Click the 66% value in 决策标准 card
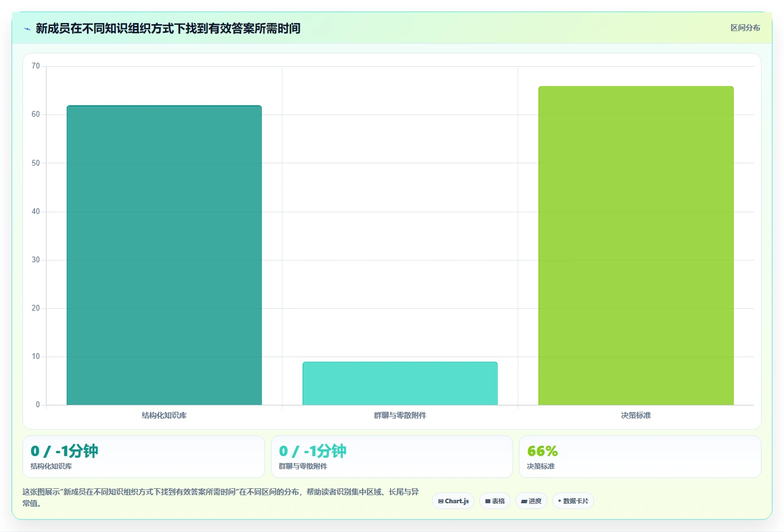The height and width of the screenshot is (532, 784). [542, 451]
